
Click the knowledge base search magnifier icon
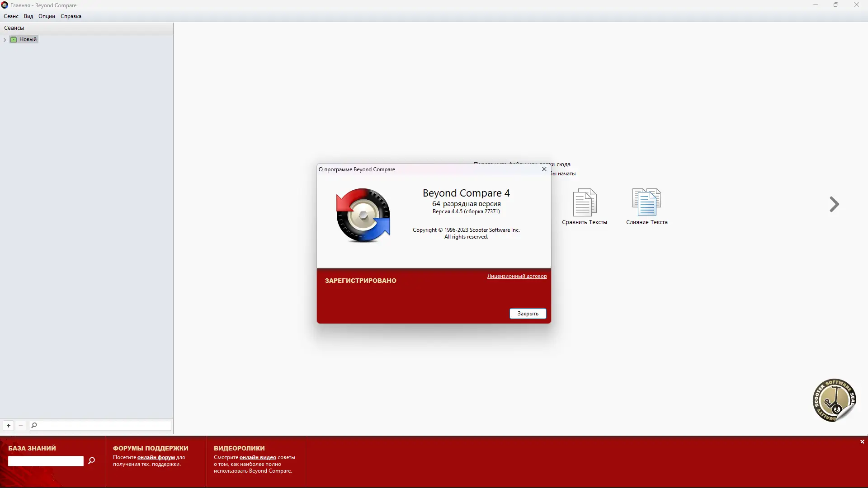92,460
